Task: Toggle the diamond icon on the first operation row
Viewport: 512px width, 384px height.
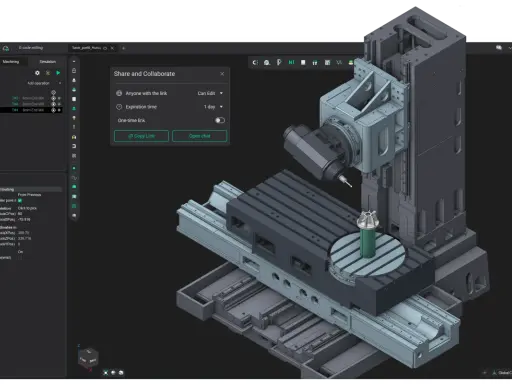Action: pyautogui.click(x=53, y=98)
